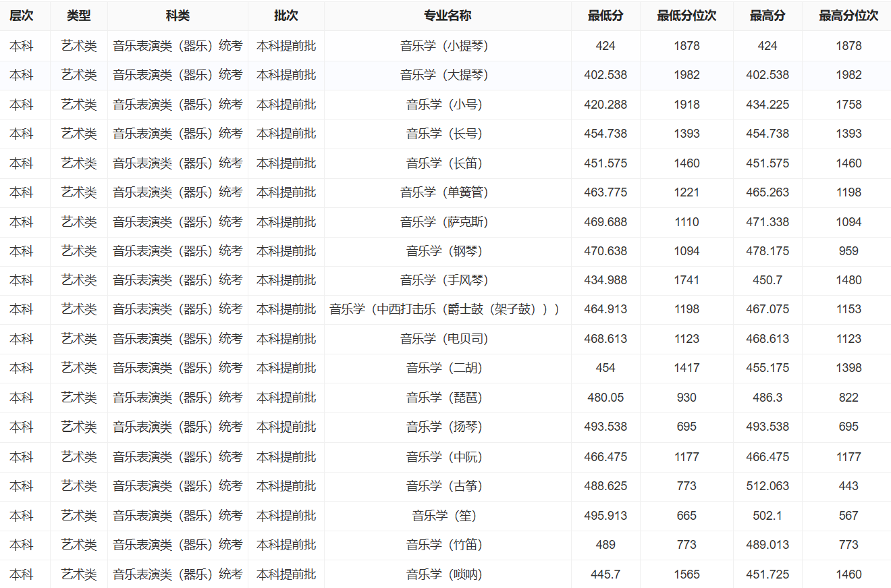
Task: Click the 495.913 lowest score value
Action: [x=605, y=516]
